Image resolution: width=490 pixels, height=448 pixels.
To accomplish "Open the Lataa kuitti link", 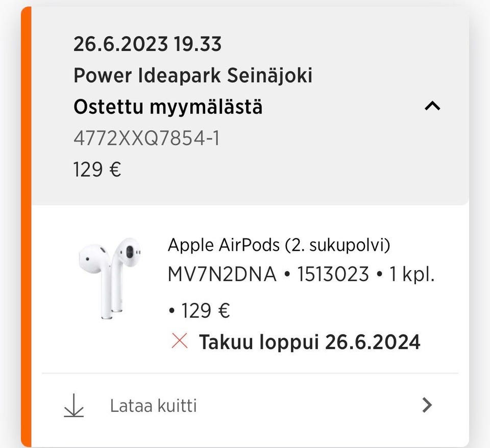I will [x=153, y=406].
